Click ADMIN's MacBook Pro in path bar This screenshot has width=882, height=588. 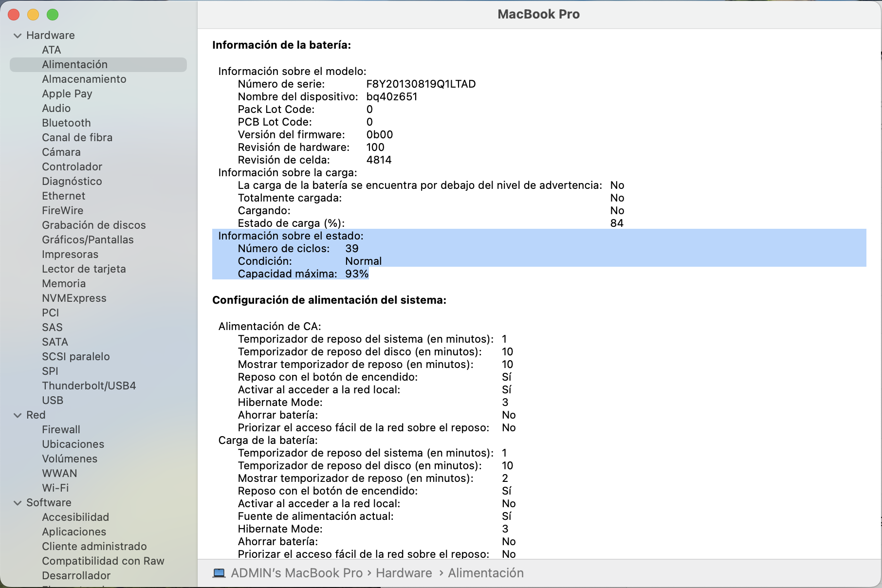[x=296, y=573]
